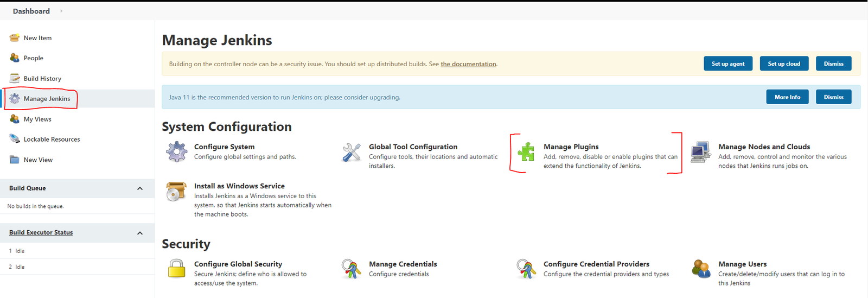Click the Configure Credential Providers icon

point(526,269)
